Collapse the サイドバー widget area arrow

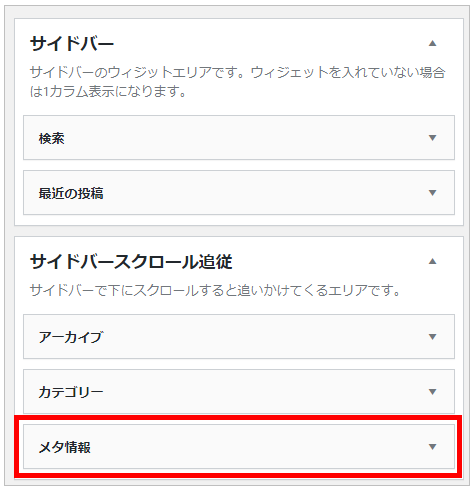point(432,43)
